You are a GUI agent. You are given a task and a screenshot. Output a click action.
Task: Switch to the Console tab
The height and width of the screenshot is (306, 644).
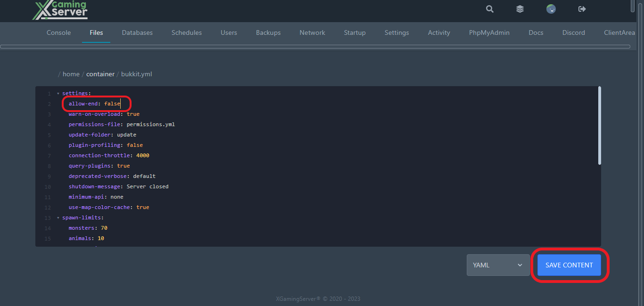coord(58,32)
